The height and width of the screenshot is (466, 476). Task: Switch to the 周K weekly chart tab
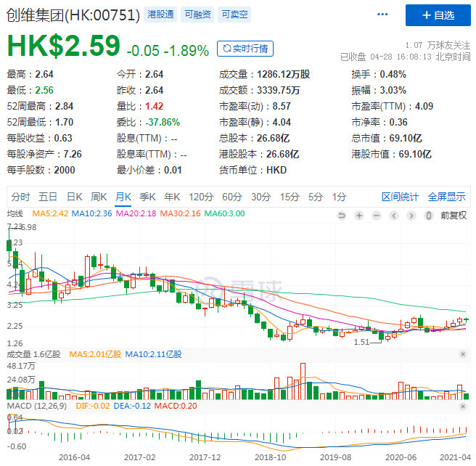(x=99, y=197)
